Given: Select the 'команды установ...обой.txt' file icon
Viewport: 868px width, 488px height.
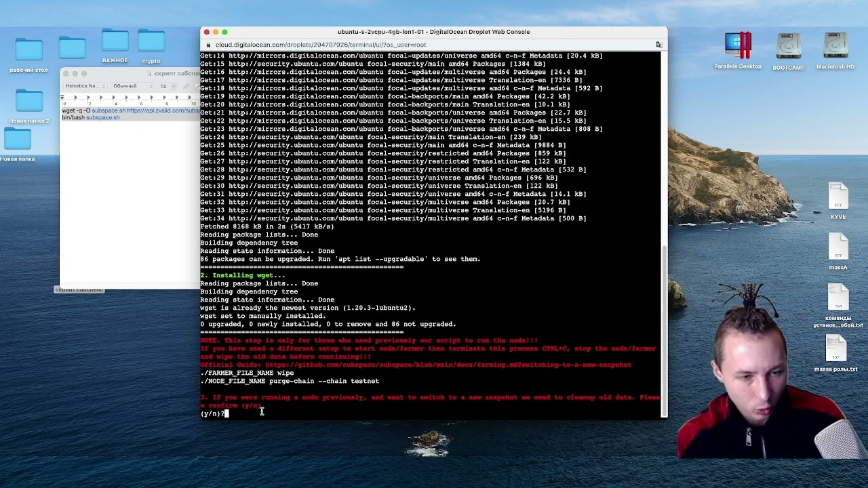Looking at the screenshot, I should [838, 298].
